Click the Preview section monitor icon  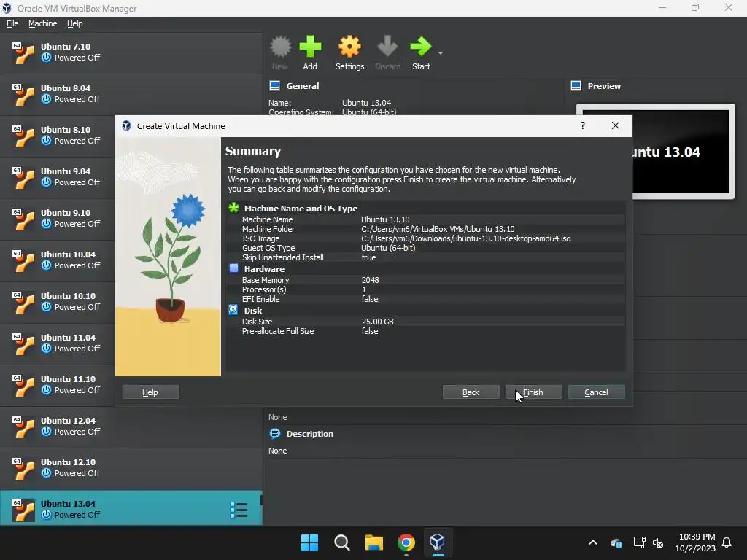pos(576,86)
